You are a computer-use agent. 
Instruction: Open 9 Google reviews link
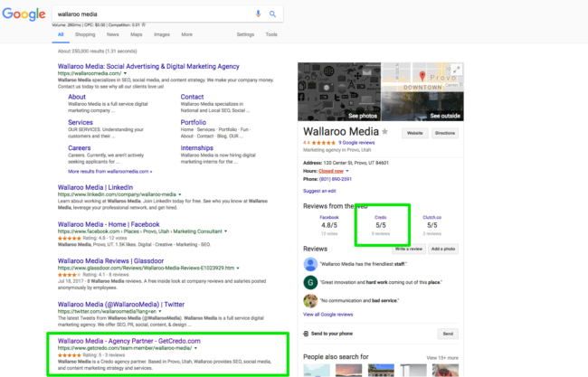coord(356,143)
